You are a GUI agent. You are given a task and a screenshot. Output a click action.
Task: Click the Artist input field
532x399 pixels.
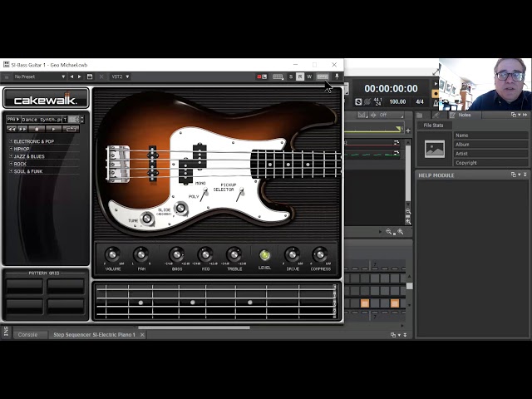click(491, 153)
